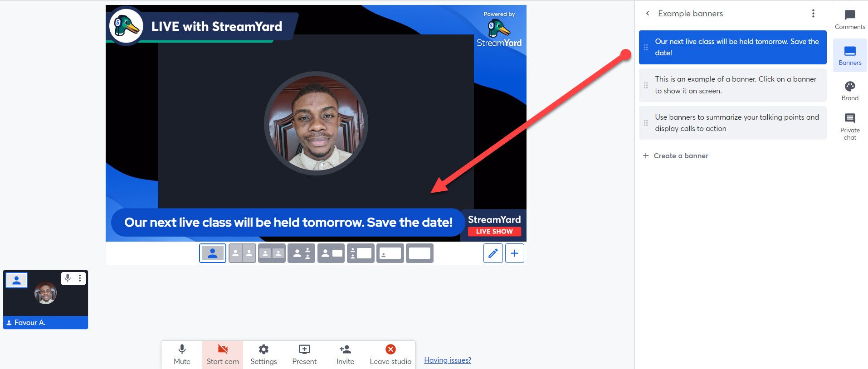Open Favour A. participant three-dot menu
868x369 pixels.
coord(80,278)
